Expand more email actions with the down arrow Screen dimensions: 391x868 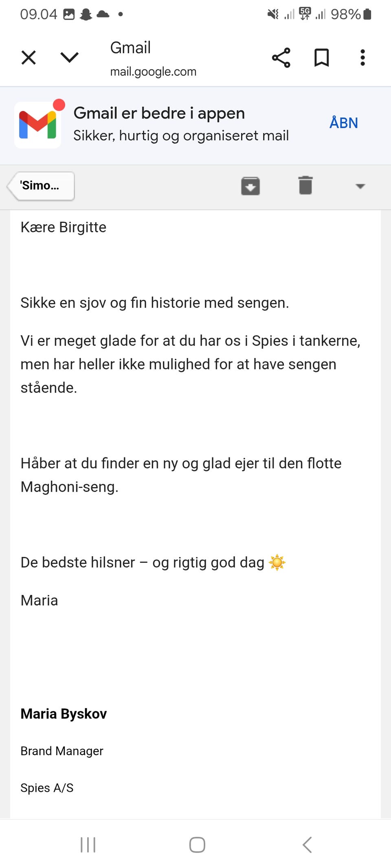pos(360,186)
